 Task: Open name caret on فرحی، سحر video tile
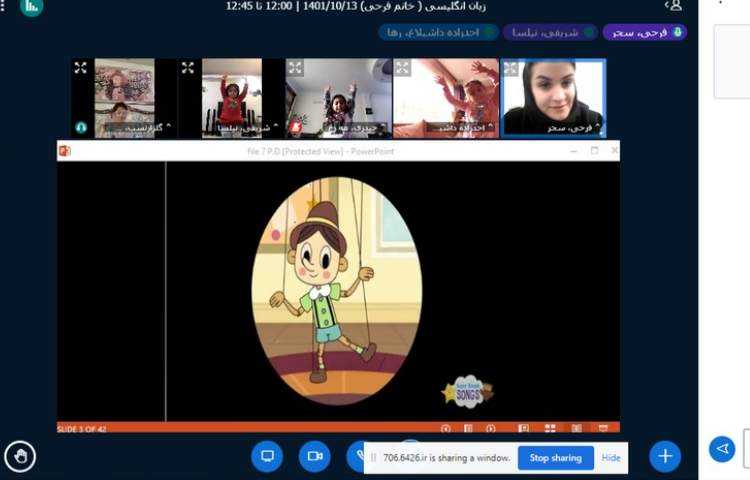[x=597, y=126]
